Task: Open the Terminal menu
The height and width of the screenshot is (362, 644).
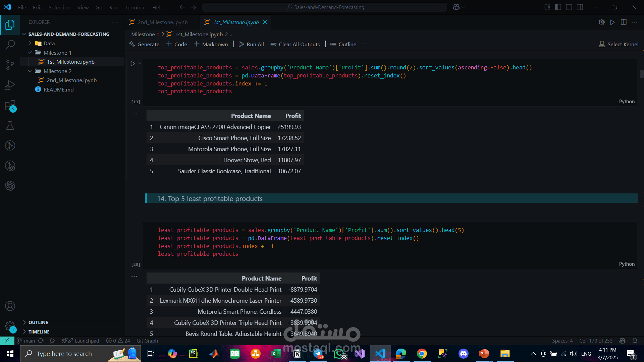Action: [135, 7]
